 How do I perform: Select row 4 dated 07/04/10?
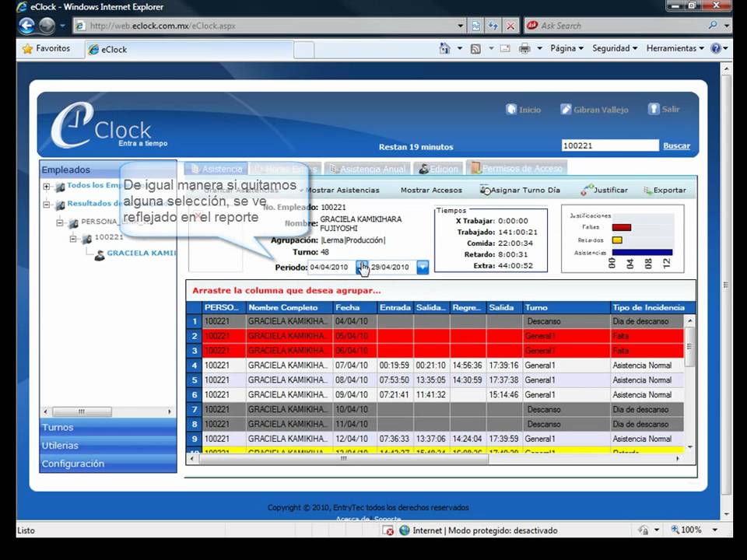tap(436, 366)
